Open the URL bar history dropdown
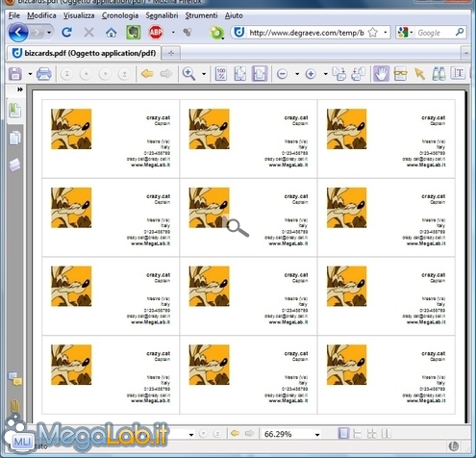Viewport: 476px width, 458px height. point(386,33)
